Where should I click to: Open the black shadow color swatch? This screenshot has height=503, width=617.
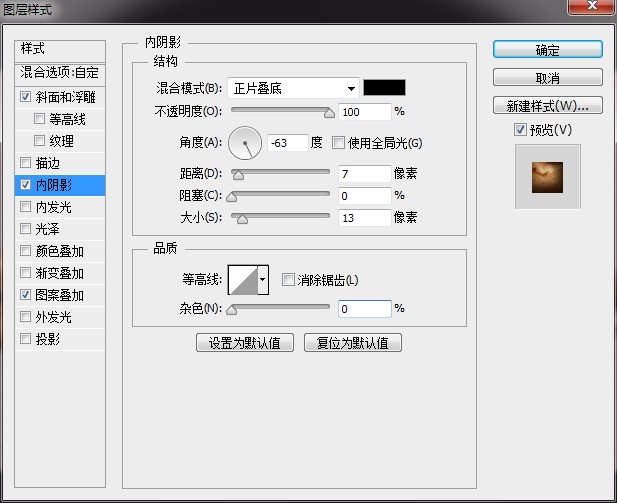(384, 87)
